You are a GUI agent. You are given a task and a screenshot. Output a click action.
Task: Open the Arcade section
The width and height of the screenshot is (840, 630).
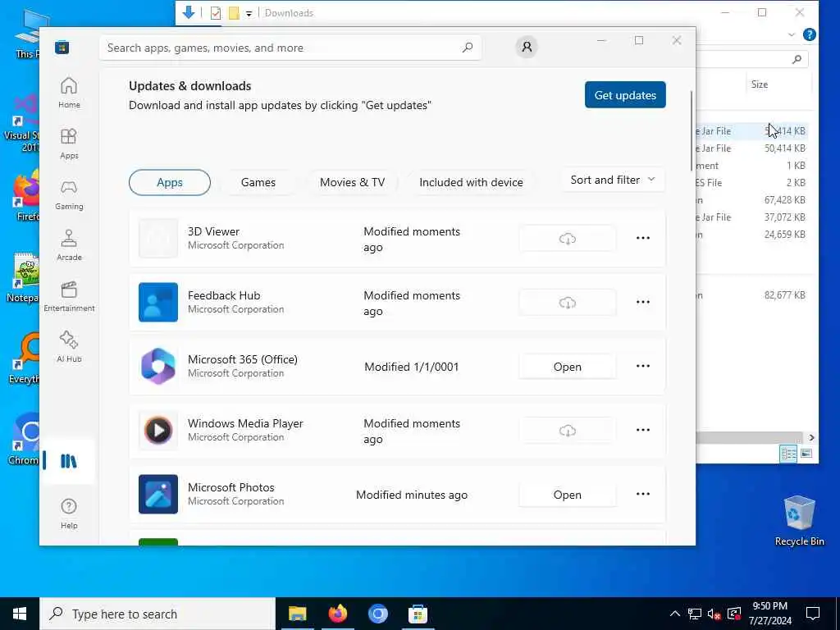point(69,246)
